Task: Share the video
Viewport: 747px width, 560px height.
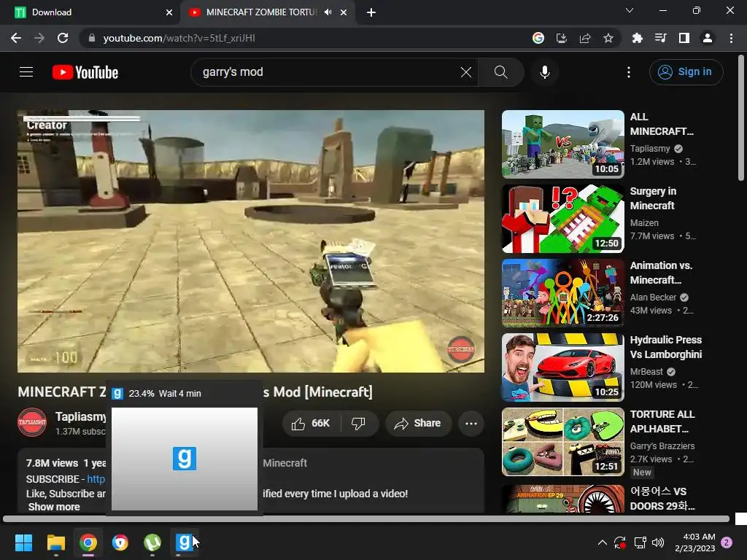Action: (418, 424)
